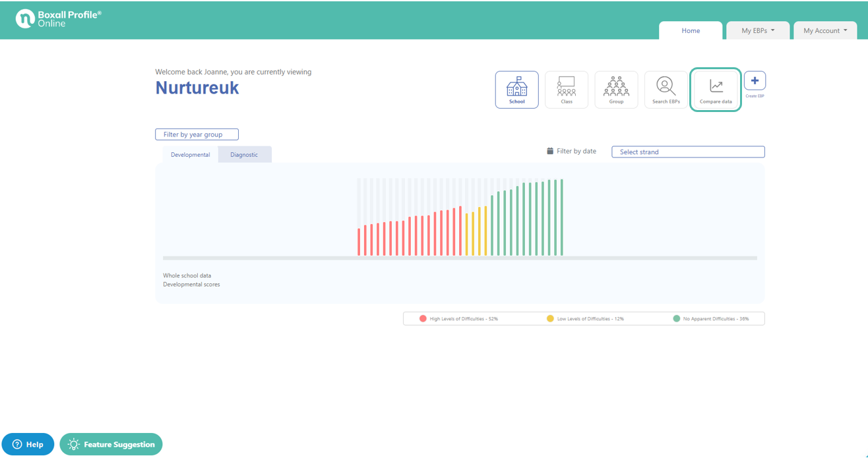Open the Help button

click(28, 444)
